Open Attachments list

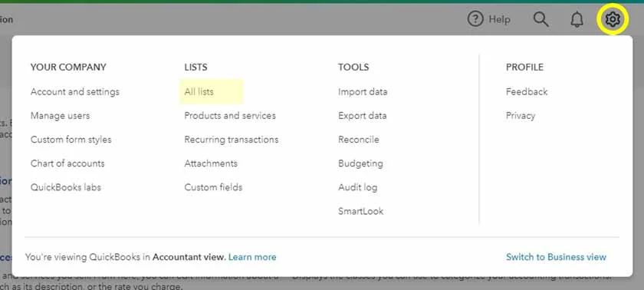pyautogui.click(x=211, y=163)
